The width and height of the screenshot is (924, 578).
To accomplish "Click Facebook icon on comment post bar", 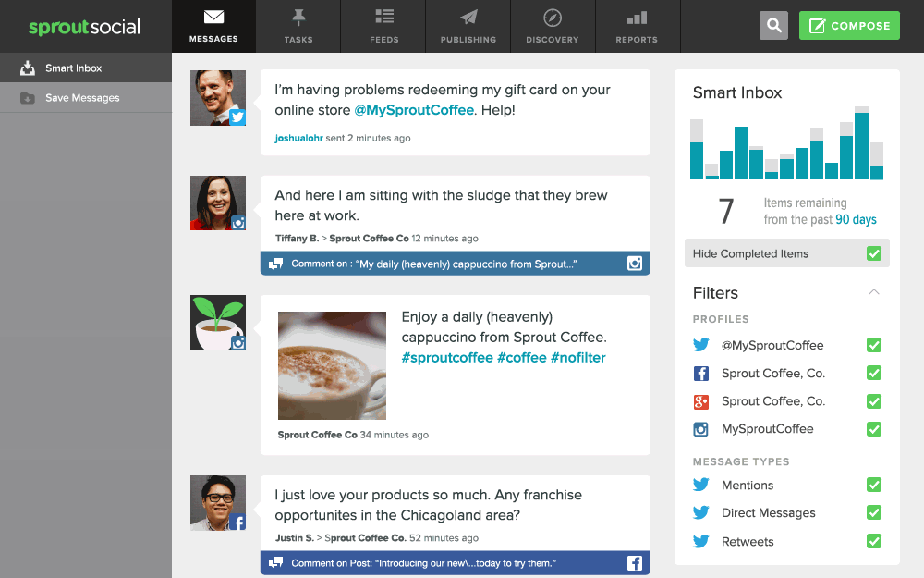I will click(635, 562).
